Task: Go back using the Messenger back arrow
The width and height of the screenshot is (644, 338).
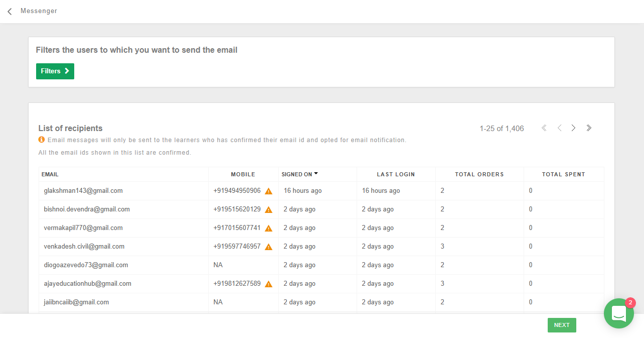Action: (x=10, y=11)
